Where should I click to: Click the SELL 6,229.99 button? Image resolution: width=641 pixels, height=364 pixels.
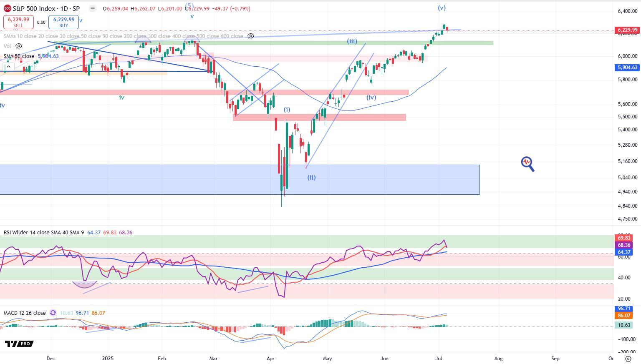(x=18, y=22)
